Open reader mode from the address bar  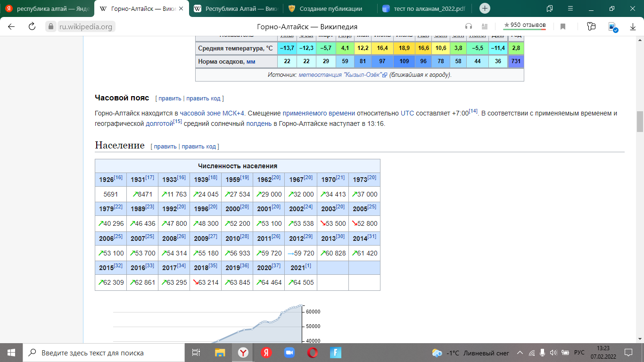485,26
